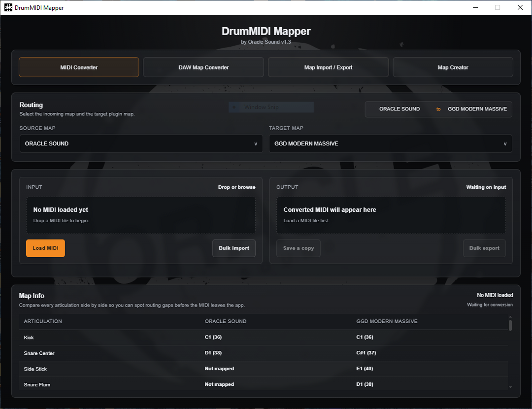Select the MIDI Converter tab
This screenshot has height=409, width=532.
(x=78, y=67)
